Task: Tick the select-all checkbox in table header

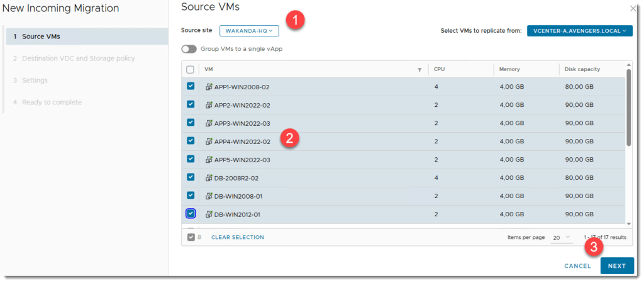Action: [x=191, y=70]
